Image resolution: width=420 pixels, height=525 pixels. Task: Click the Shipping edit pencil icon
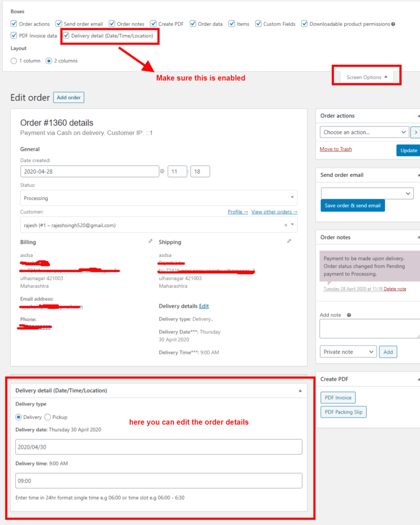click(x=289, y=241)
